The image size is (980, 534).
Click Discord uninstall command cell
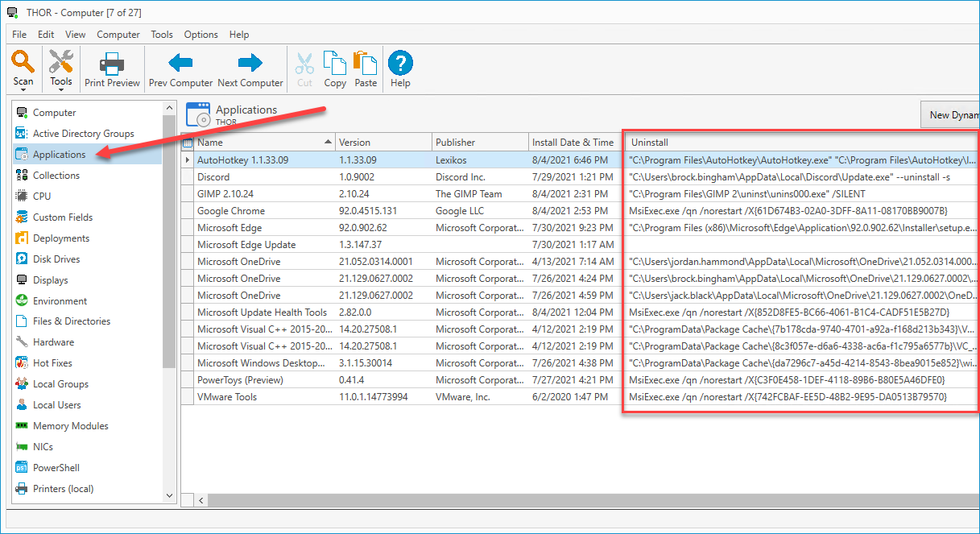(803, 177)
